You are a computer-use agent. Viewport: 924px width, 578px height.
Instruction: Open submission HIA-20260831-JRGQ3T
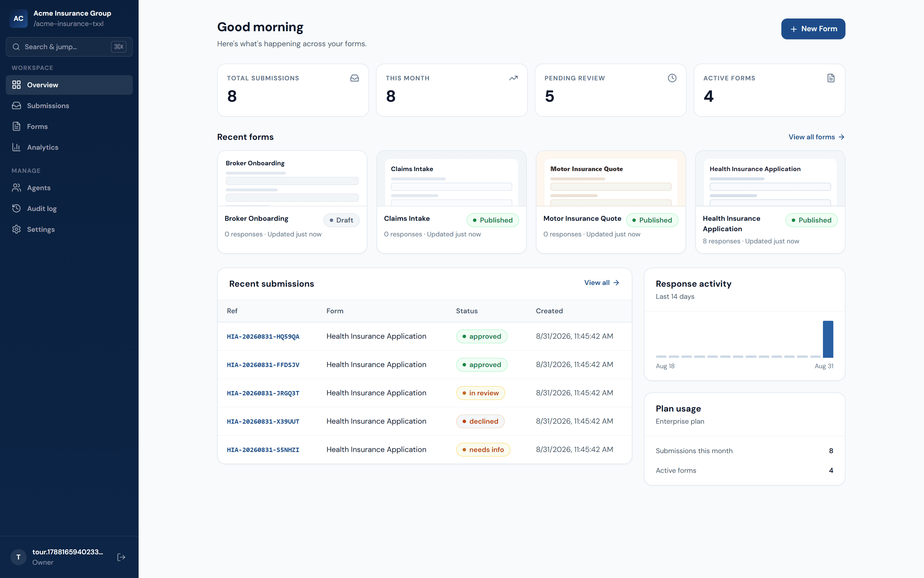263,393
